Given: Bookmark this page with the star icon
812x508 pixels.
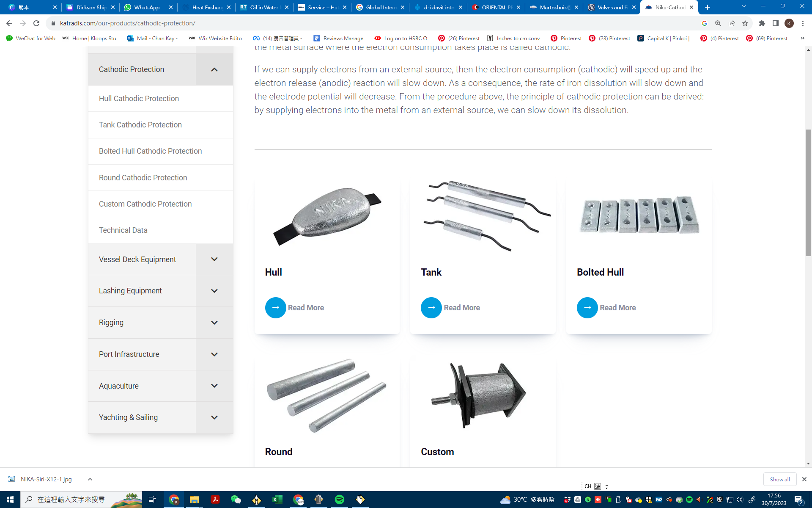Looking at the screenshot, I should [745, 23].
